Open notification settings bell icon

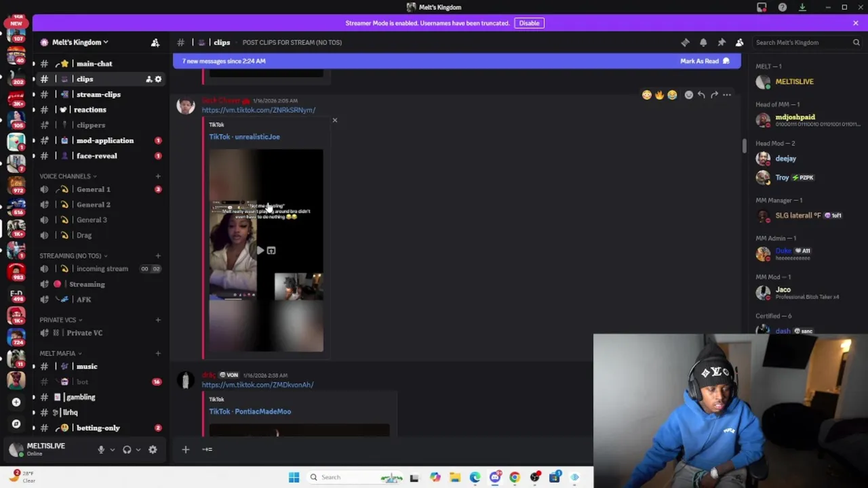703,42
